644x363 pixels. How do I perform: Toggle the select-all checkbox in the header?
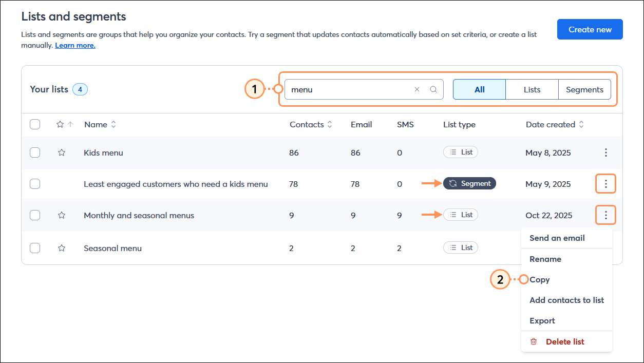click(35, 124)
